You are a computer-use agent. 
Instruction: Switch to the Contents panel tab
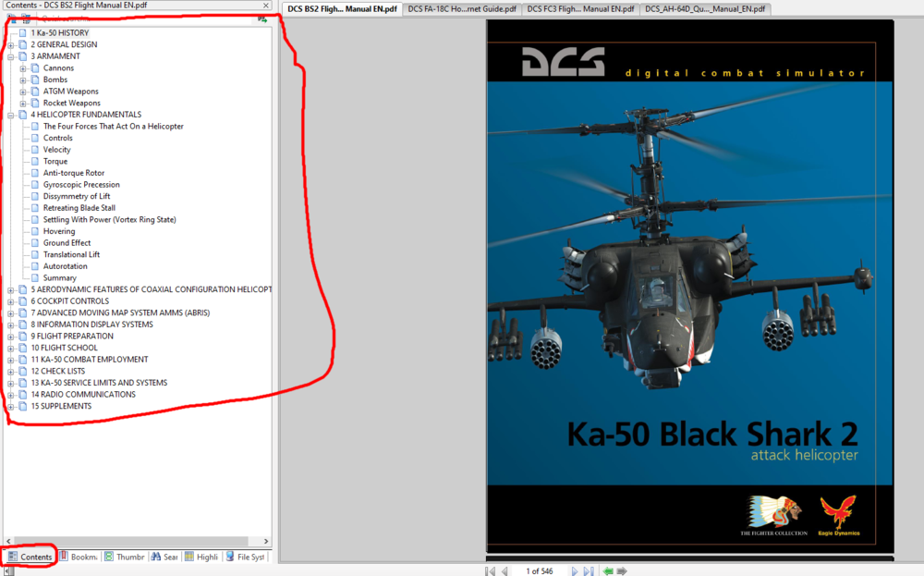click(30, 557)
